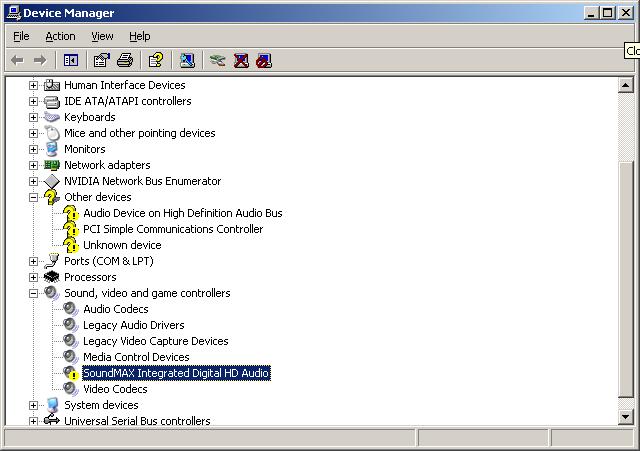The height and width of the screenshot is (451, 640).
Task: Click the Help toolbar icon
Action: (x=156, y=61)
